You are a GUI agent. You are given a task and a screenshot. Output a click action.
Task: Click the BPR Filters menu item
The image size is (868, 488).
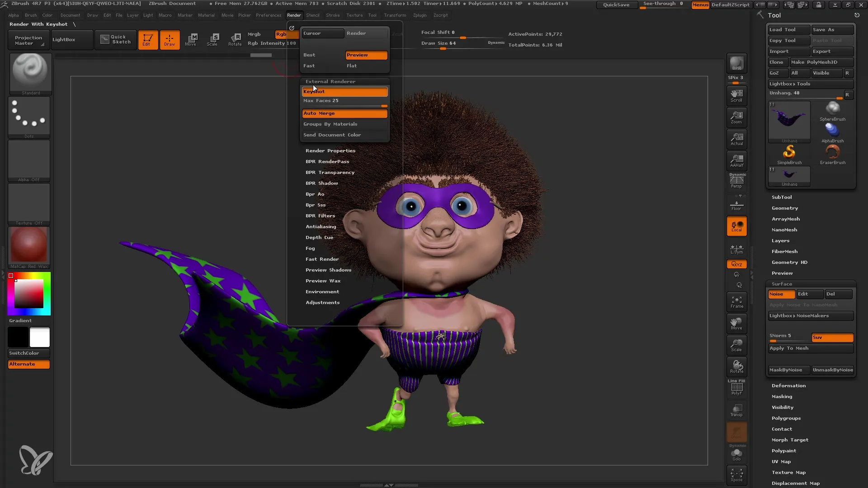[320, 215]
